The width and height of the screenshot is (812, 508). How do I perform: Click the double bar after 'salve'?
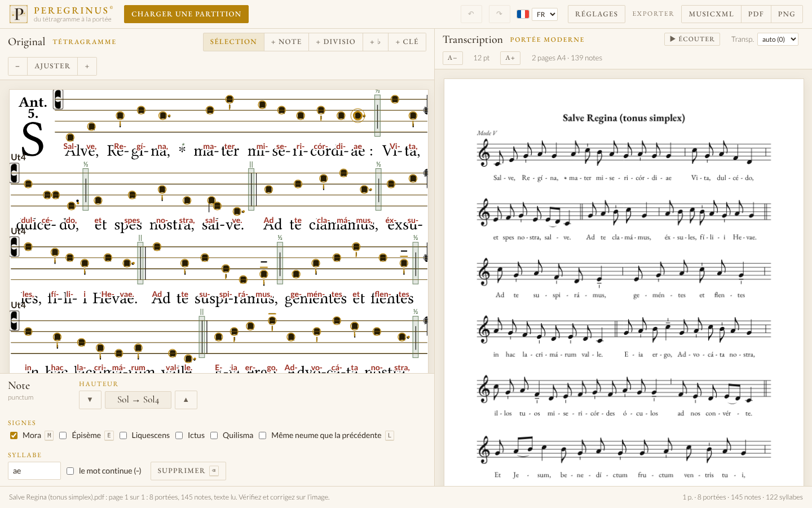pos(251,189)
